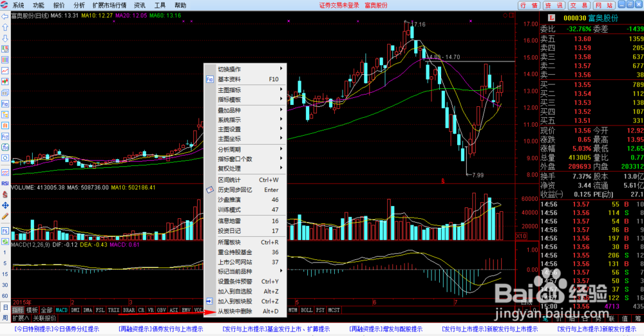
Task: Expand the 标记当前品种 submenu
Action: tap(245, 272)
